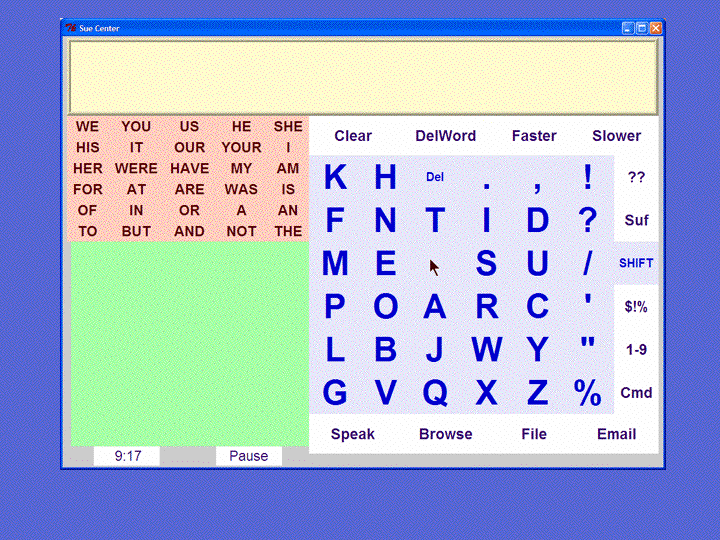This screenshot has width=720, height=540.
Task: Insert the word THE
Action: pos(288,231)
